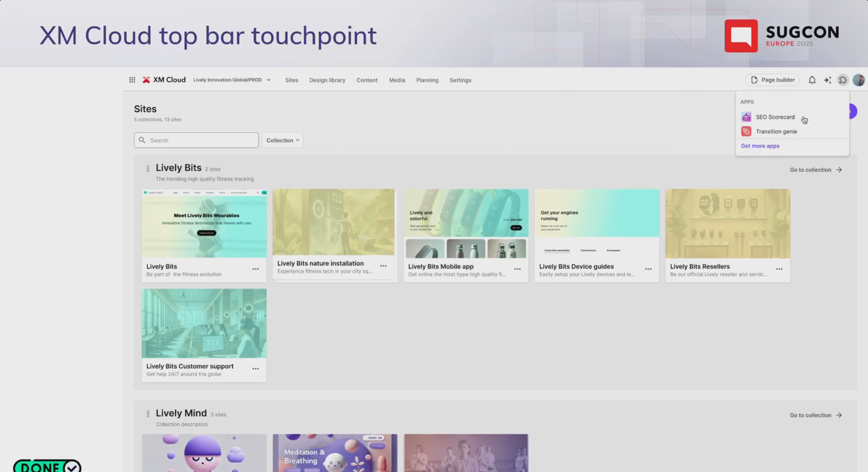Image resolution: width=868 pixels, height=472 pixels.
Task: Click the Page builder button
Action: [773, 80]
